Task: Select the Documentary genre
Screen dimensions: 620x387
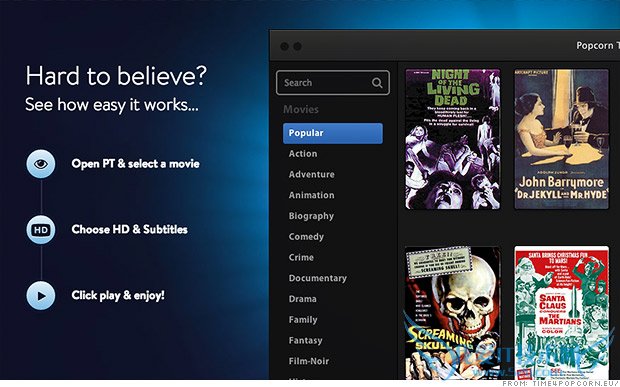Action: pyautogui.click(x=318, y=278)
